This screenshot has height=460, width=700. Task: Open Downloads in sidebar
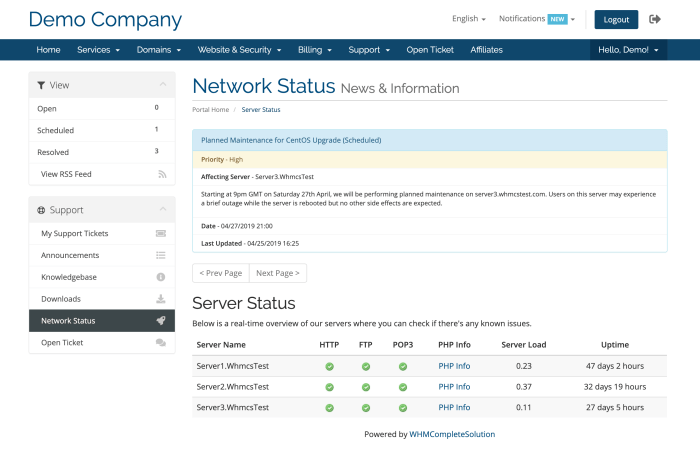pos(102,299)
